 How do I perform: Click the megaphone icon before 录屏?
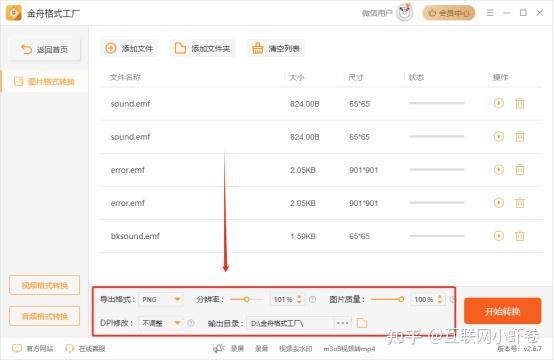[x=219, y=349]
